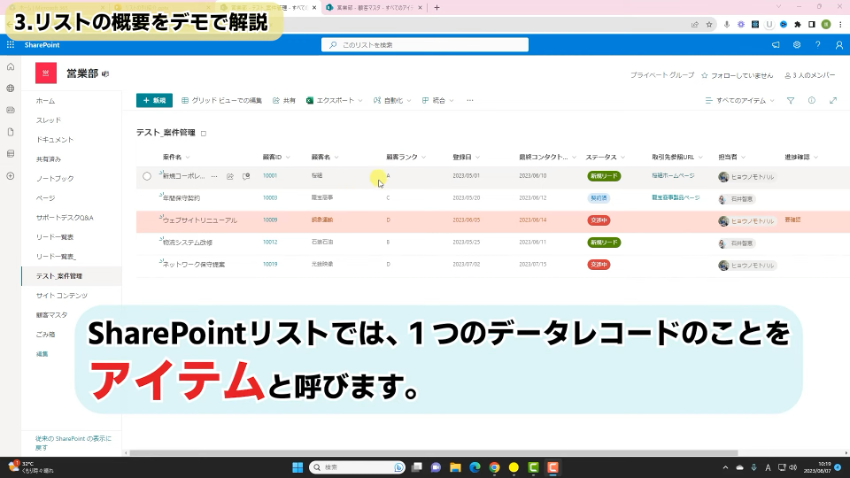Image resolution: width=850 pixels, height=478 pixels.
Task: Open the details pane info icon
Action: coord(811,100)
